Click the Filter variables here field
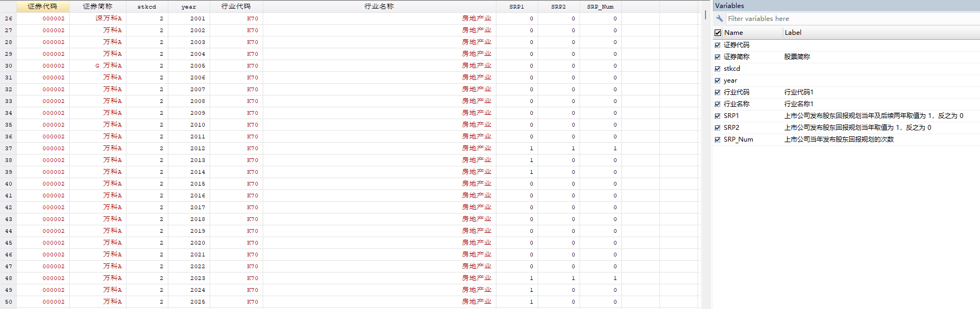Screen dimensions: 980x309 pyautogui.click(x=852, y=19)
